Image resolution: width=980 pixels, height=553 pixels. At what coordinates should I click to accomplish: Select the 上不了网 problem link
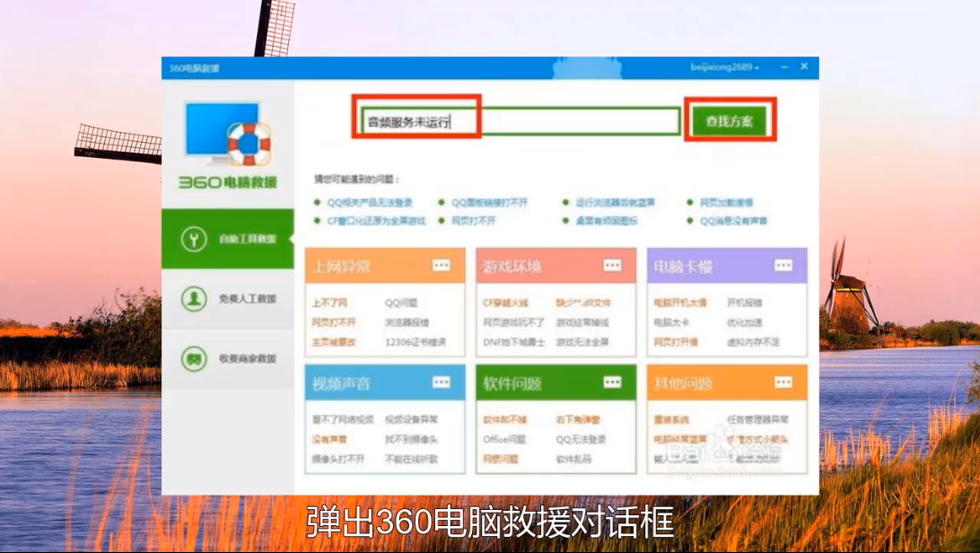pyautogui.click(x=329, y=303)
